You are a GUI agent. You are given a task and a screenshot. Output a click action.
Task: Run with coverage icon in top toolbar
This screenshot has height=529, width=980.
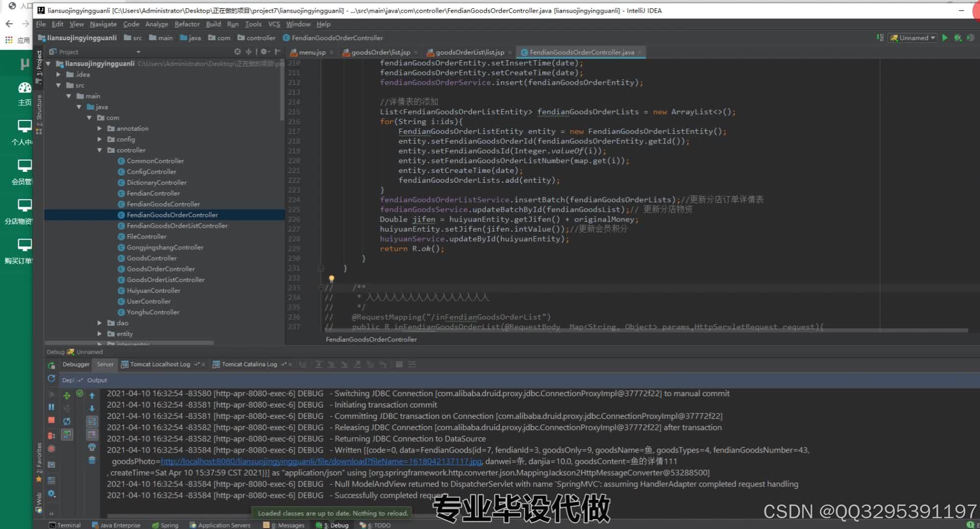point(970,38)
